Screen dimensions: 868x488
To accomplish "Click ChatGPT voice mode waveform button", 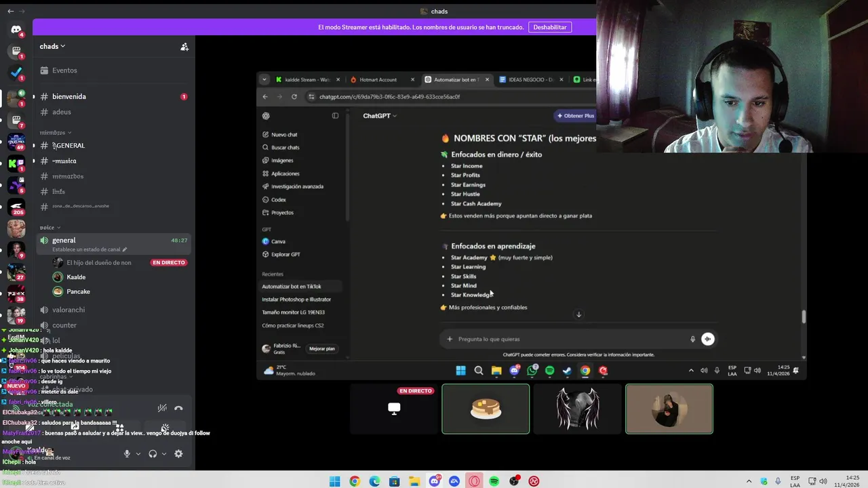I will [708, 339].
